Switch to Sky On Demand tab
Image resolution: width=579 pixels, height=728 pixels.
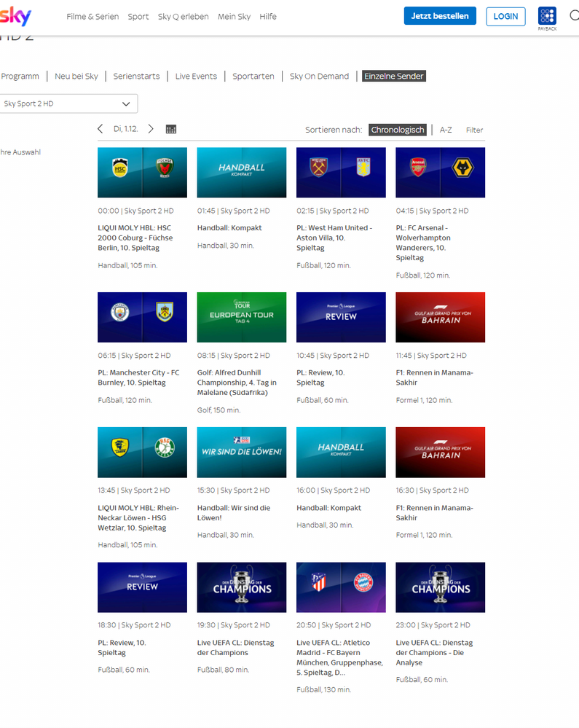coord(319,76)
